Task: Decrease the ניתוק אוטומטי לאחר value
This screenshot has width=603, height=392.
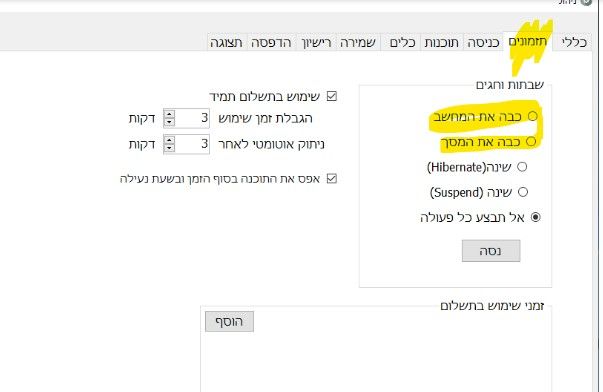Action: pos(169,149)
